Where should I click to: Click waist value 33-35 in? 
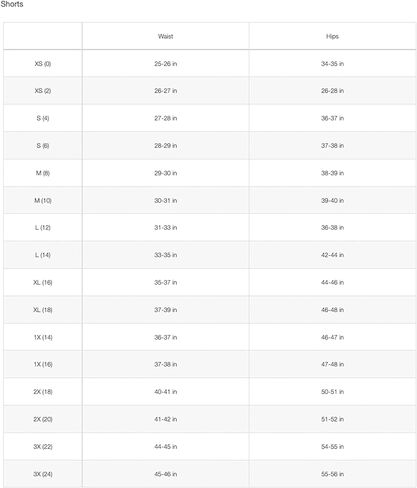[165, 255]
